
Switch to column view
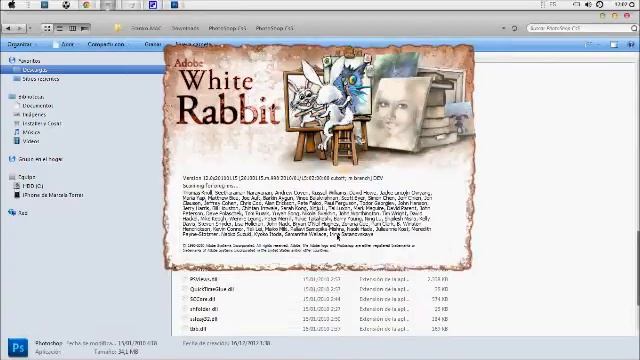(72, 28)
